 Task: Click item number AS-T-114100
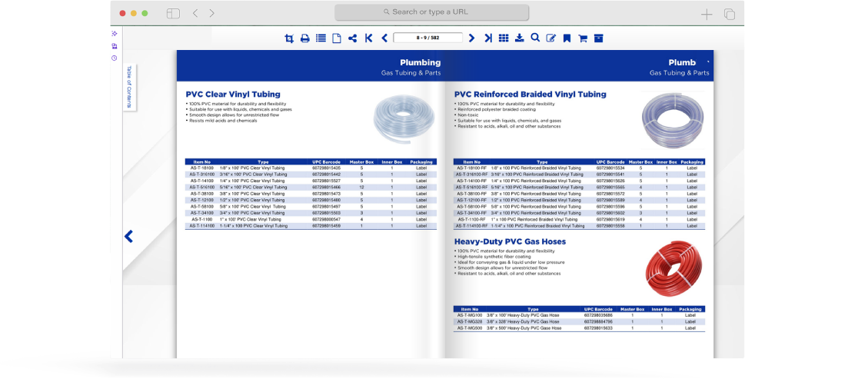point(202,226)
